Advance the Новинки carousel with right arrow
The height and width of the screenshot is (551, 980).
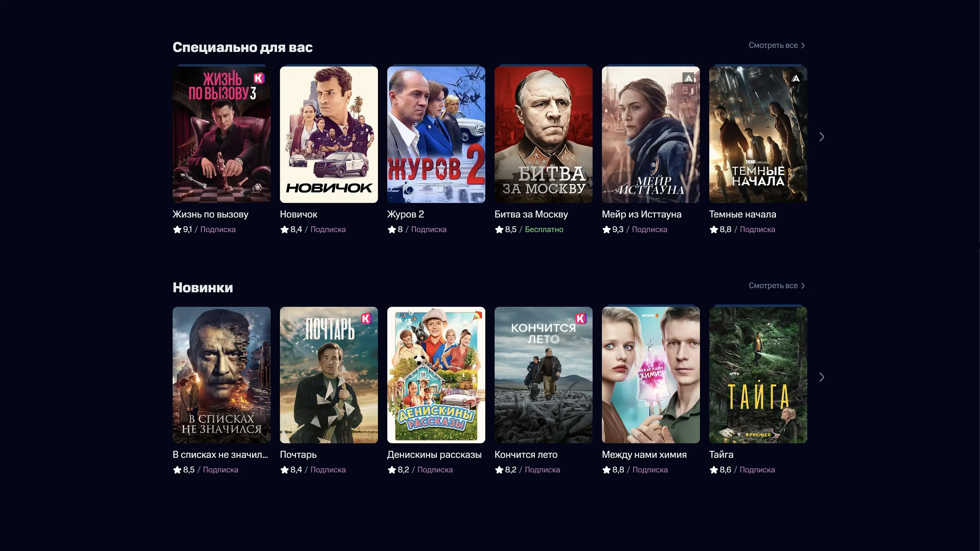pos(822,377)
